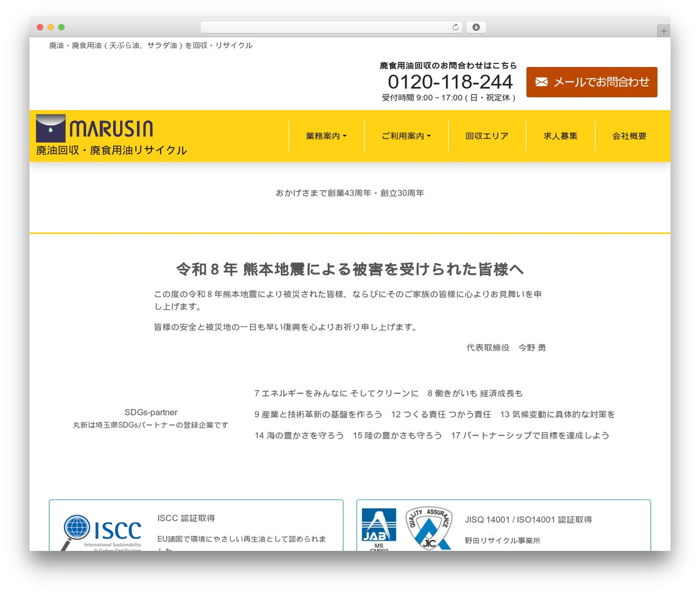Expand the 業務案内 dropdown menu
The height and width of the screenshot is (593, 700).
click(326, 136)
